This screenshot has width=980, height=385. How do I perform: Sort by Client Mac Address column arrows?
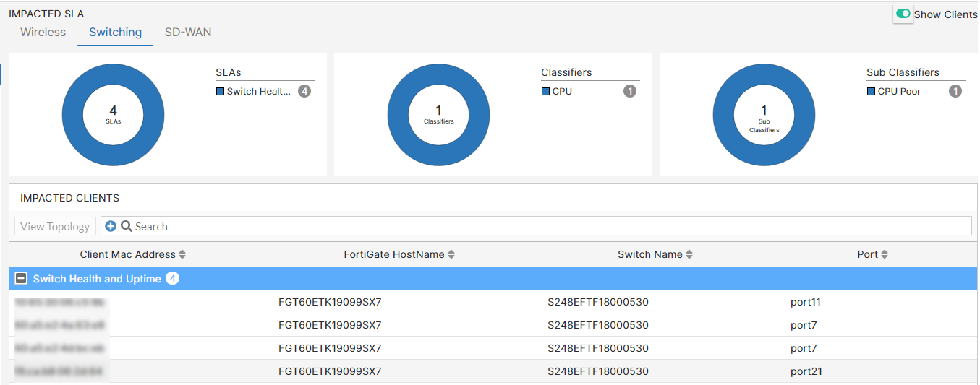(182, 254)
